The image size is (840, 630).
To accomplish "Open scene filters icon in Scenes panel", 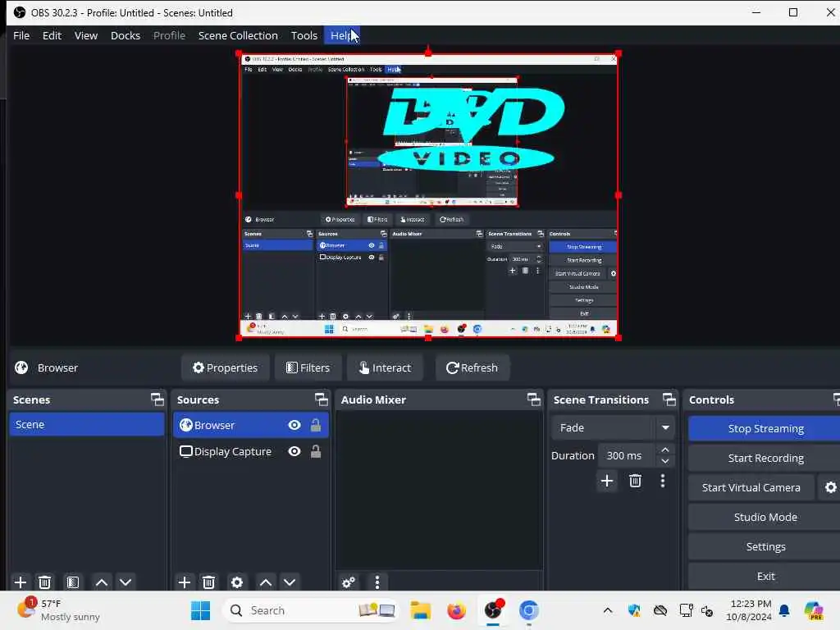I will [73, 582].
